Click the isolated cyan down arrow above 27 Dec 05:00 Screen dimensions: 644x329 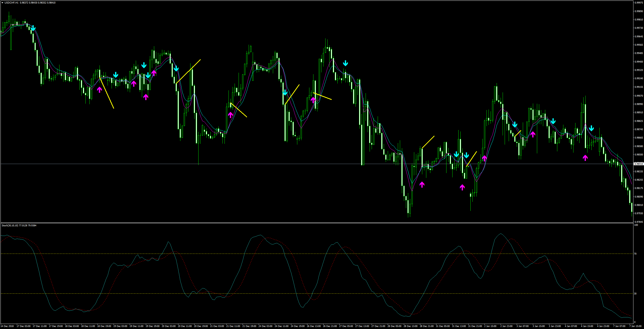[x=345, y=63]
